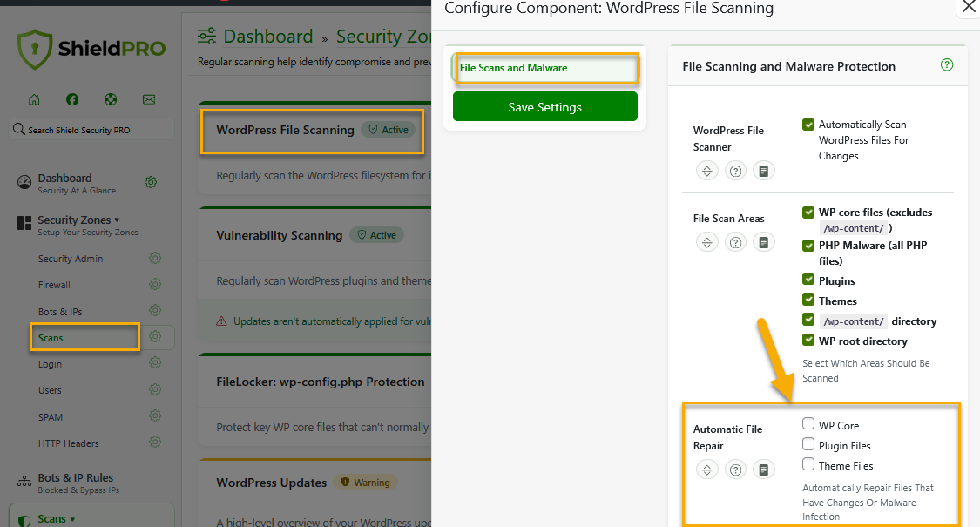This screenshot has width=980, height=527.
Task: Open SPAM zone
Action: (x=51, y=417)
